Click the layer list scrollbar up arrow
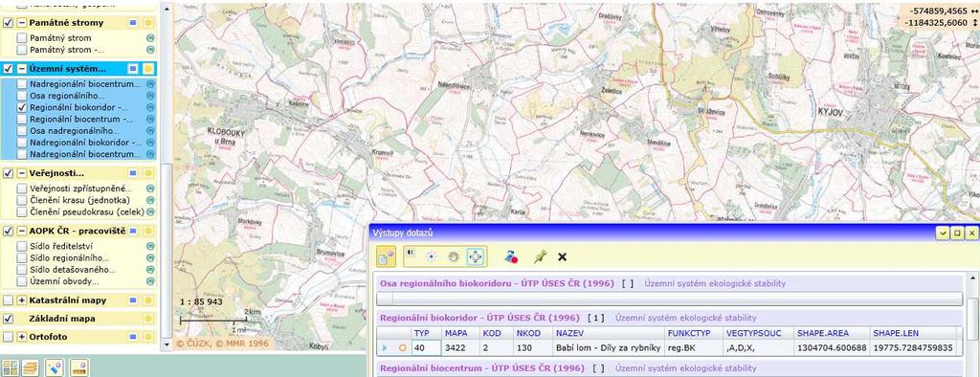Screen dimensions: 980x377 tap(167, 9)
